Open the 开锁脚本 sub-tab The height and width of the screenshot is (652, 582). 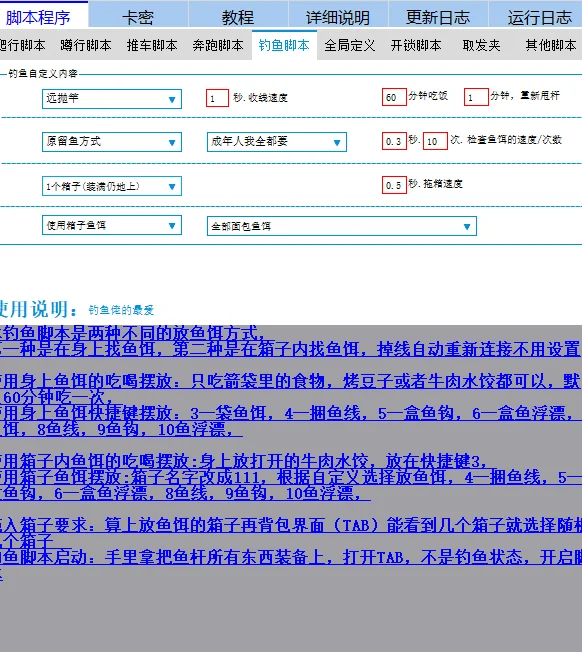point(416,45)
